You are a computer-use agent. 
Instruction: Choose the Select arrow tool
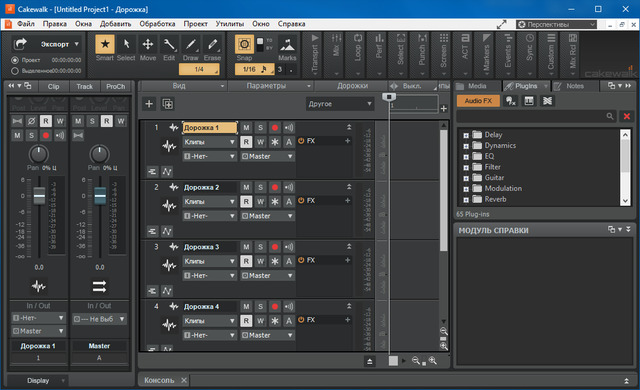pyautogui.click(x=126, y=44)
